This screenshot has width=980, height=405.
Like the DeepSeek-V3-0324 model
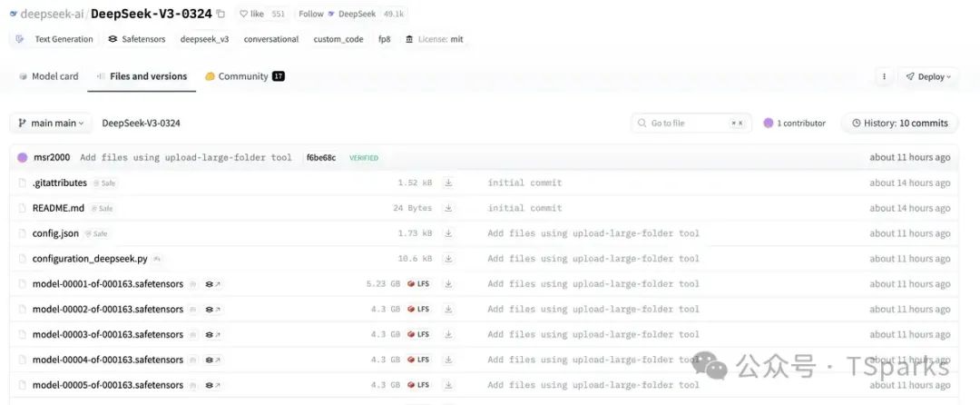point(252,14)
